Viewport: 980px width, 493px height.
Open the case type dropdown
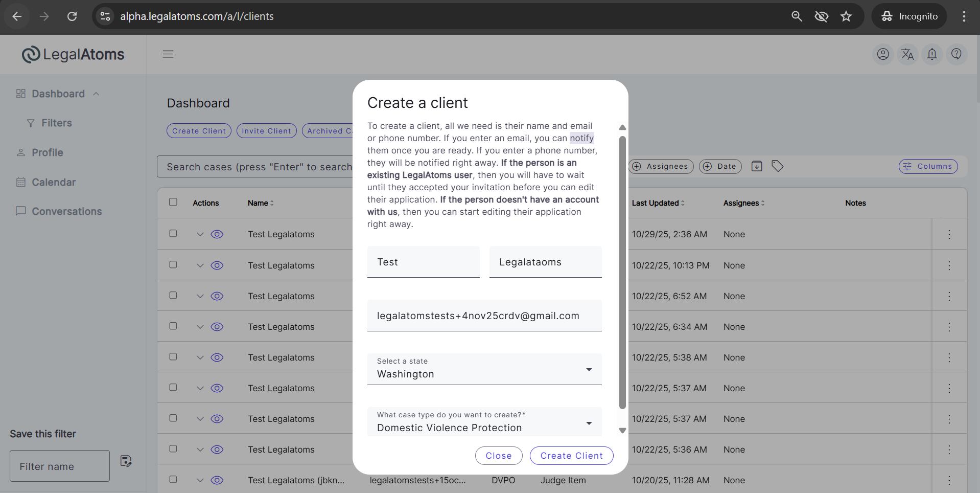click(x=484, y=422)
